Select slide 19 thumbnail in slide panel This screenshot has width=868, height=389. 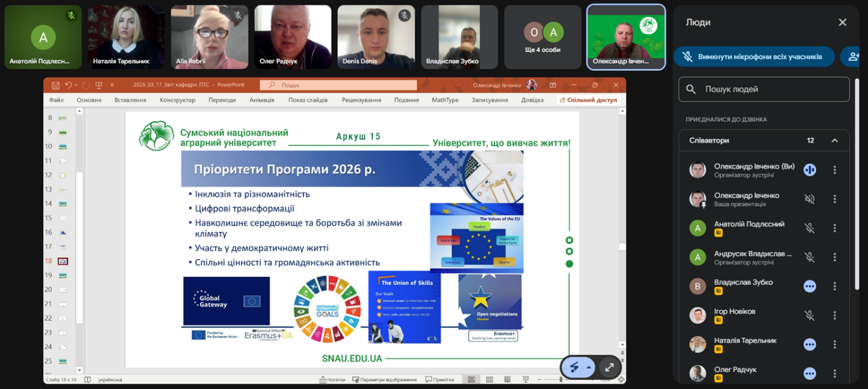tap(63, 275)
